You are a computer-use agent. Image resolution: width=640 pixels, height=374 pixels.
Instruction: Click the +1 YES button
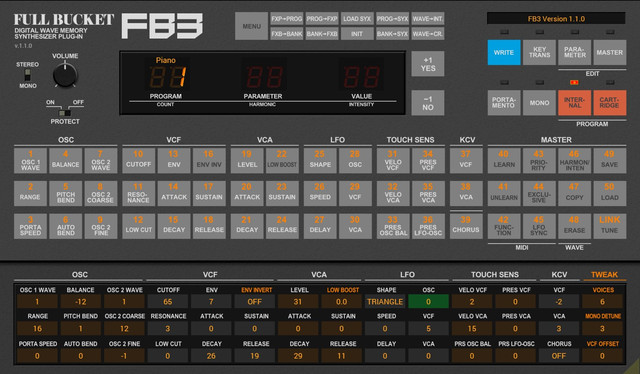coord(428,64)
